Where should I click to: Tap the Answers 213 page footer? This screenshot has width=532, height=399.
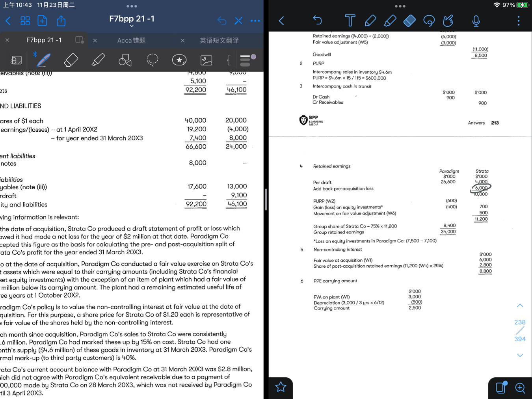point(483,123)
